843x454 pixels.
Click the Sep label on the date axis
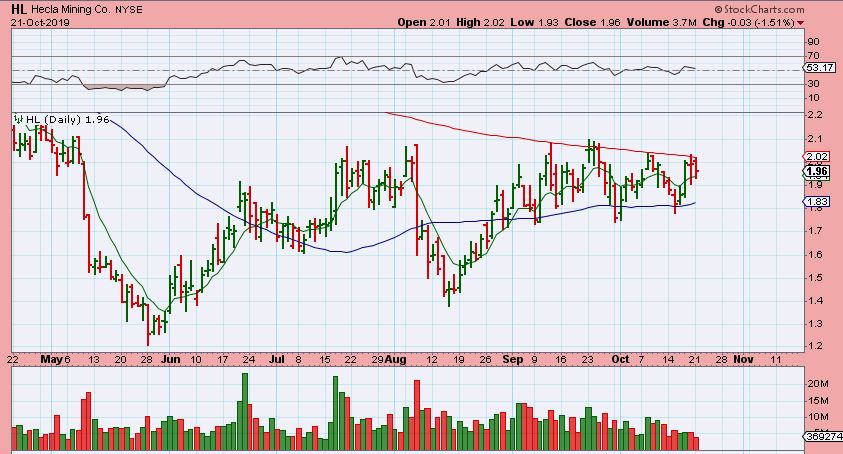pyautogui.click(x=513, y=359)
